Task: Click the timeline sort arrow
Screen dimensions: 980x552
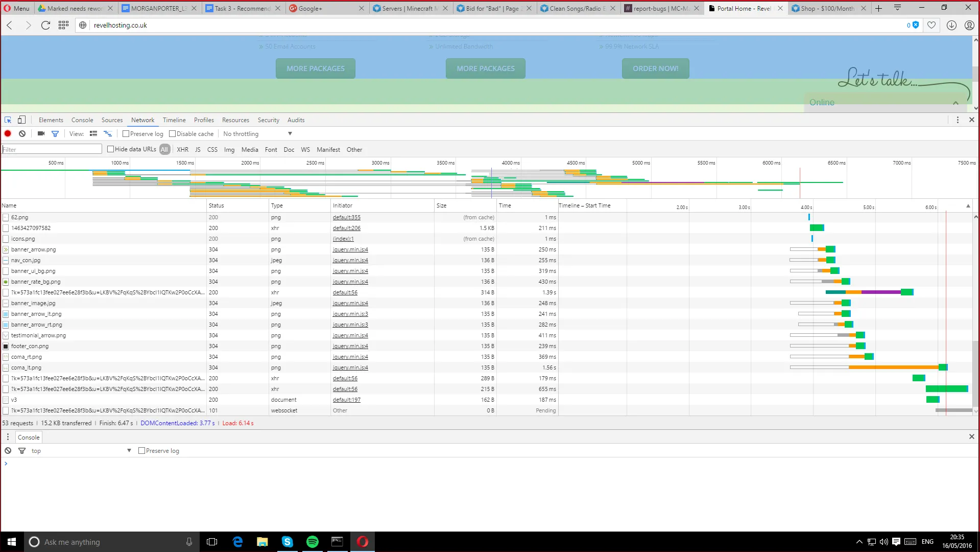Action: pyautogui.click(x=968, y=205)
